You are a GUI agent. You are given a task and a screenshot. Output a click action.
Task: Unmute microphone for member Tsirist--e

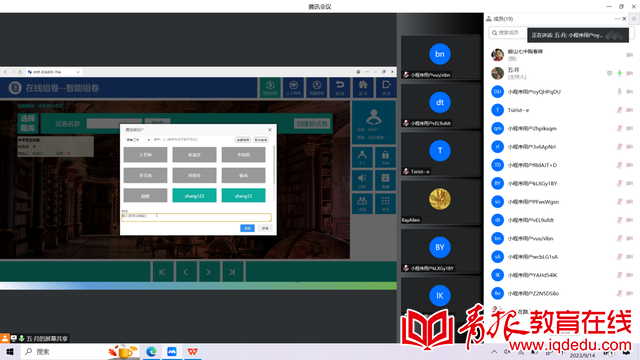point(619,110)
